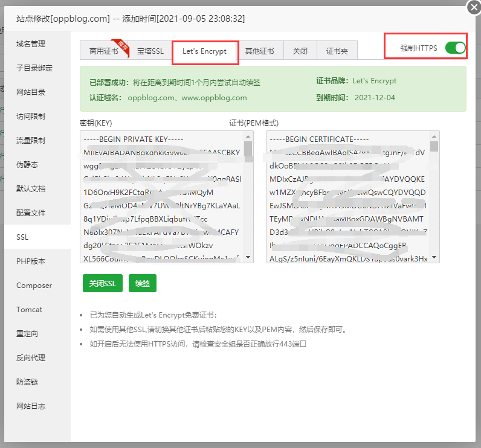481x448 pixels.
Task: Click the KEY box scroll-down arrow
Action: 248,257
